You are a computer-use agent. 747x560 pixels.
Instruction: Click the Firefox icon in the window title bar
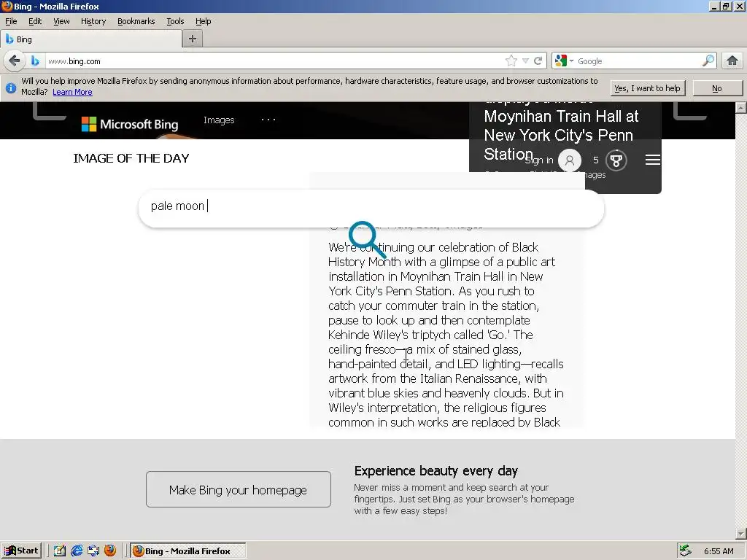tap(7, 6)
